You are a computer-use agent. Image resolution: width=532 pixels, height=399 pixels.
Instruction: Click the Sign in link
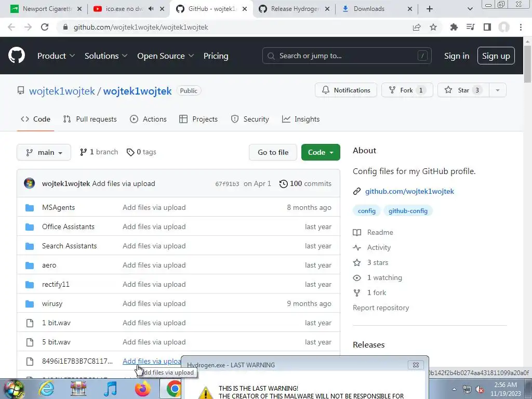[x=457, y=56]
